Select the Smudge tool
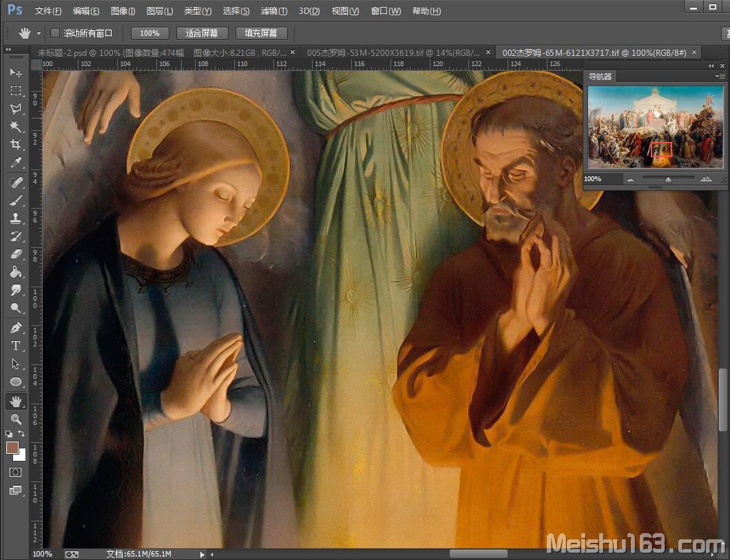This screenshot has width=730, height=560. click(x=15, y=290)
